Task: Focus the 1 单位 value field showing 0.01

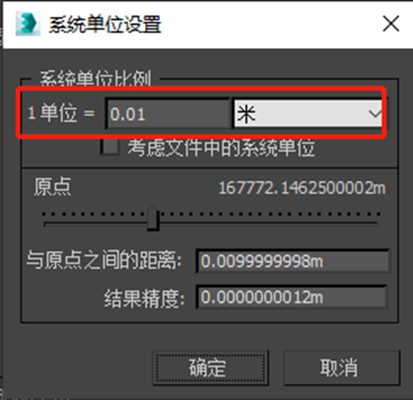Action: (168, 114)
